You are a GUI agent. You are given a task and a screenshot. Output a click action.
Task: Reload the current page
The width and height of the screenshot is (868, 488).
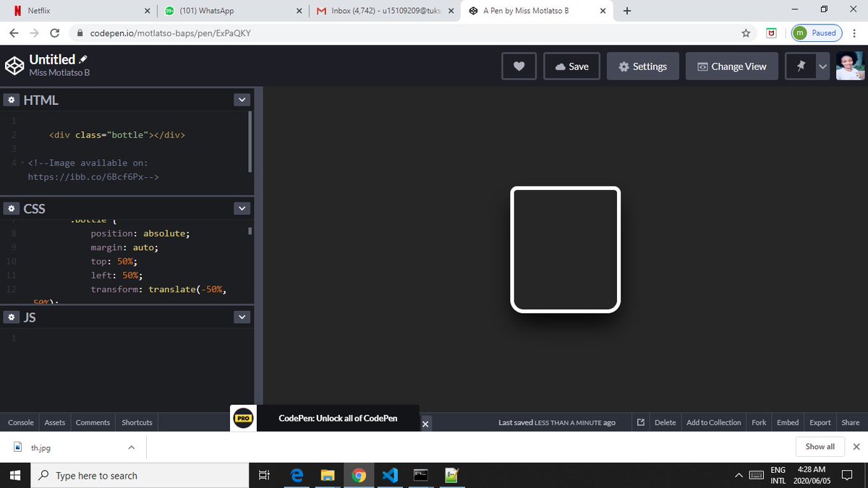(54, 33)
